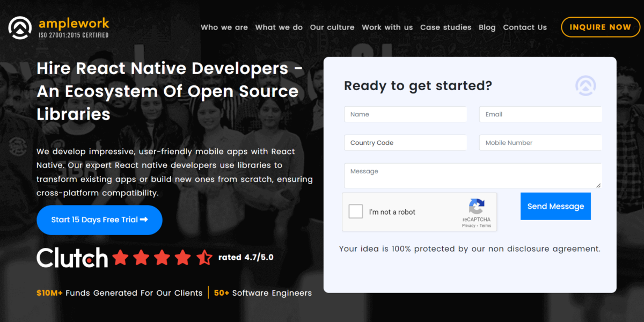The height and width of the screenshot is (322, 644).
Task: Select Case studies in the navigation bar
Action: click(x=445, y=27)
